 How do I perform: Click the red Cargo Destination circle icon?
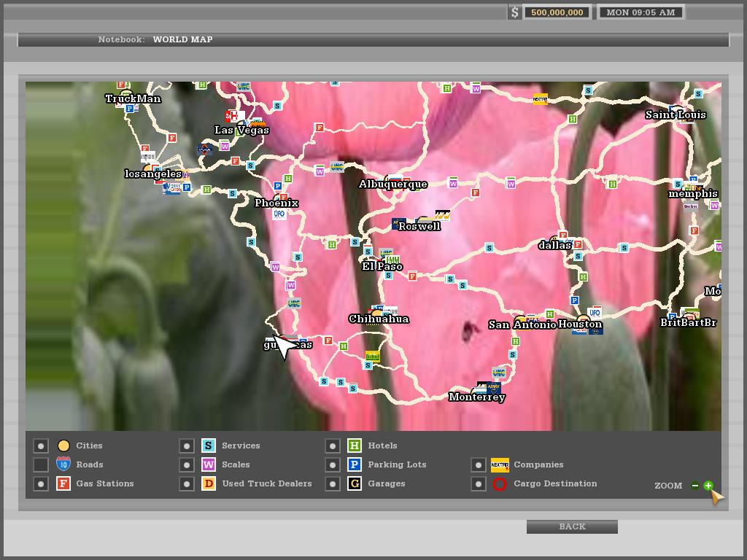(500, 484)
